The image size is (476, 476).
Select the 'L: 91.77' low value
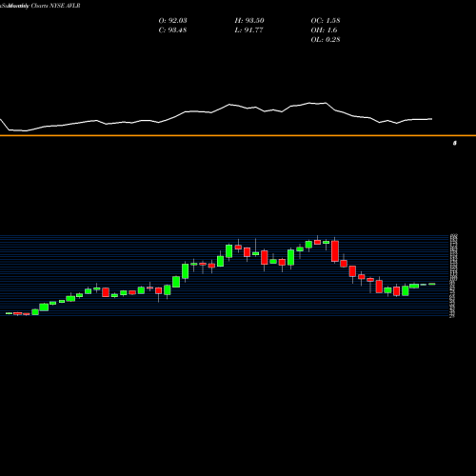tap(248, 30)
